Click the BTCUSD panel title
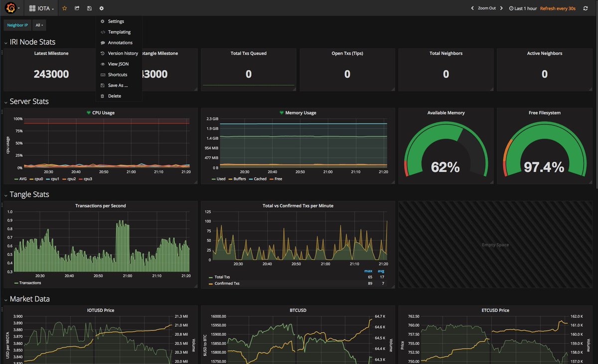This screenshot has height=364, width=598. click(x=298, y=310)
